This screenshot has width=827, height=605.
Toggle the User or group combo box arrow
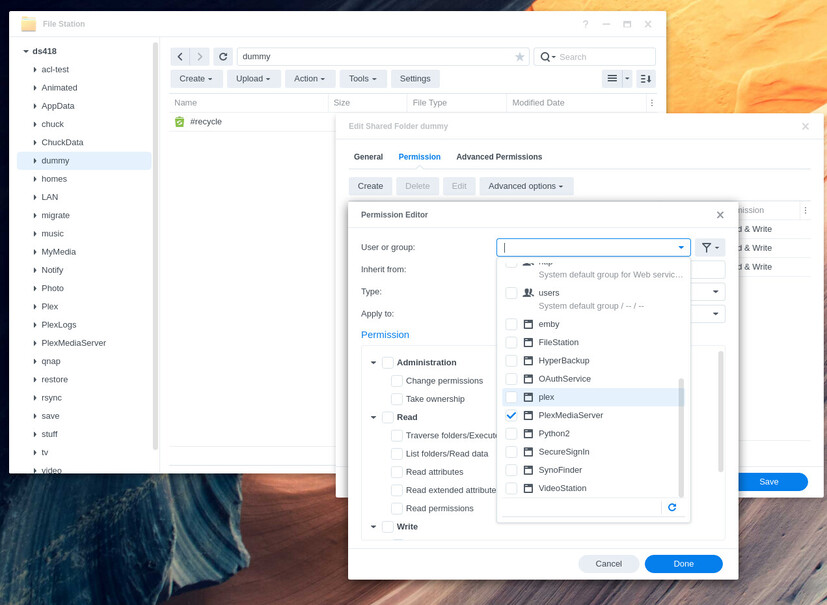coord(681,247)
